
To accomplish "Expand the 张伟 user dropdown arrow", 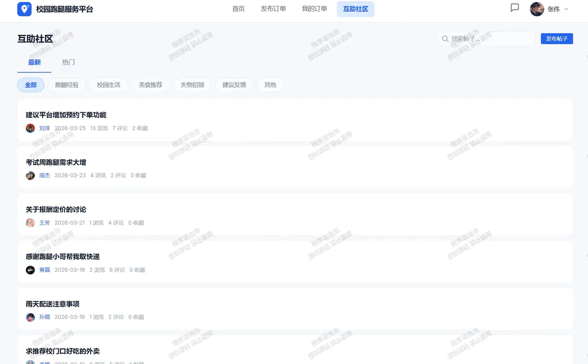I will point(566,9).
